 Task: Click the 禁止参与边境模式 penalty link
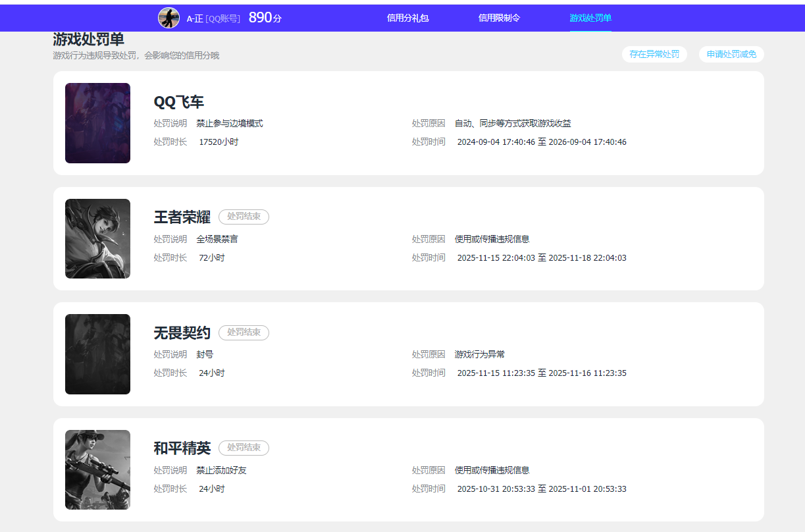230,122
